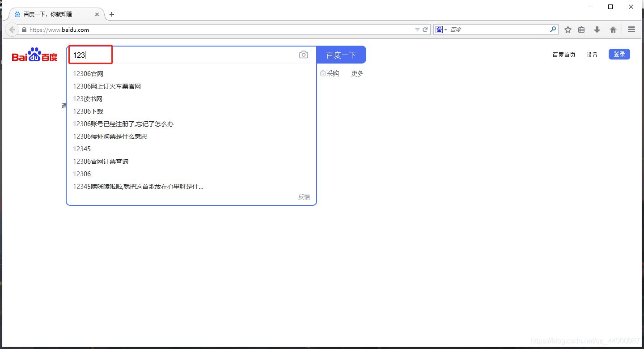Open image search camera icon
Screen dimensions: 644x349
pos(304,55)
